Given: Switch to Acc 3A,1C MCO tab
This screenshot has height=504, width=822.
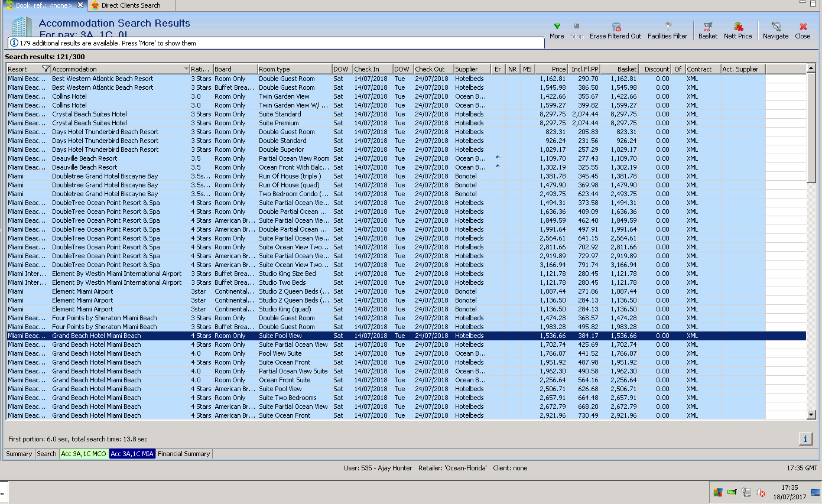Looking at the screenshot, I should [83, 454].
